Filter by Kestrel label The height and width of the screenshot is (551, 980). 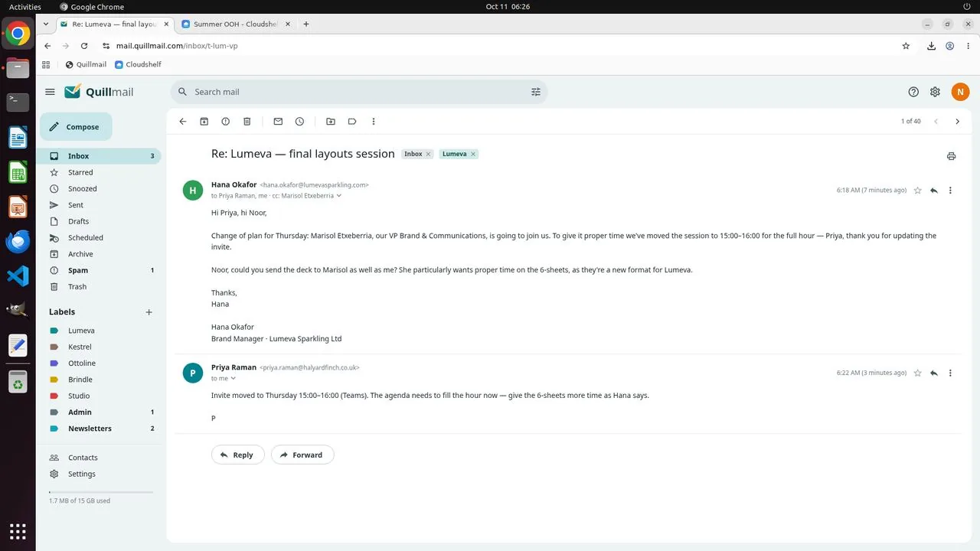pos(100,347)
